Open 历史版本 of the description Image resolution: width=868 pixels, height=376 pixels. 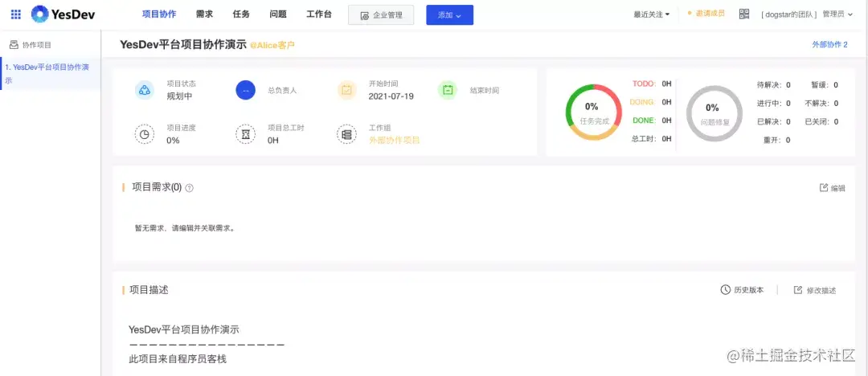743,290
